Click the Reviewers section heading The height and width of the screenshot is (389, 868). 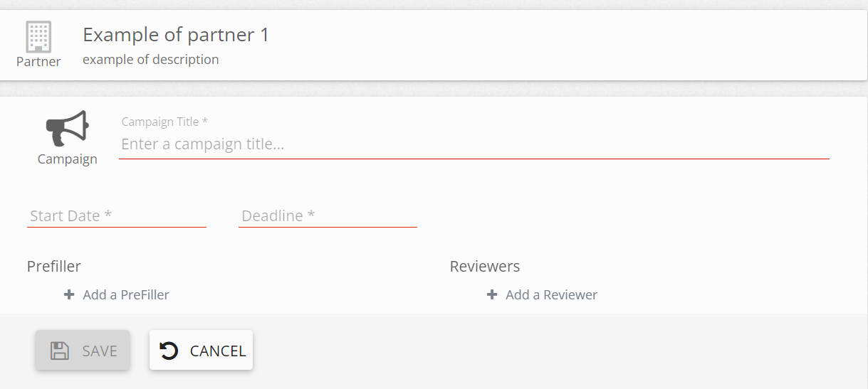(x=485, y=267)
